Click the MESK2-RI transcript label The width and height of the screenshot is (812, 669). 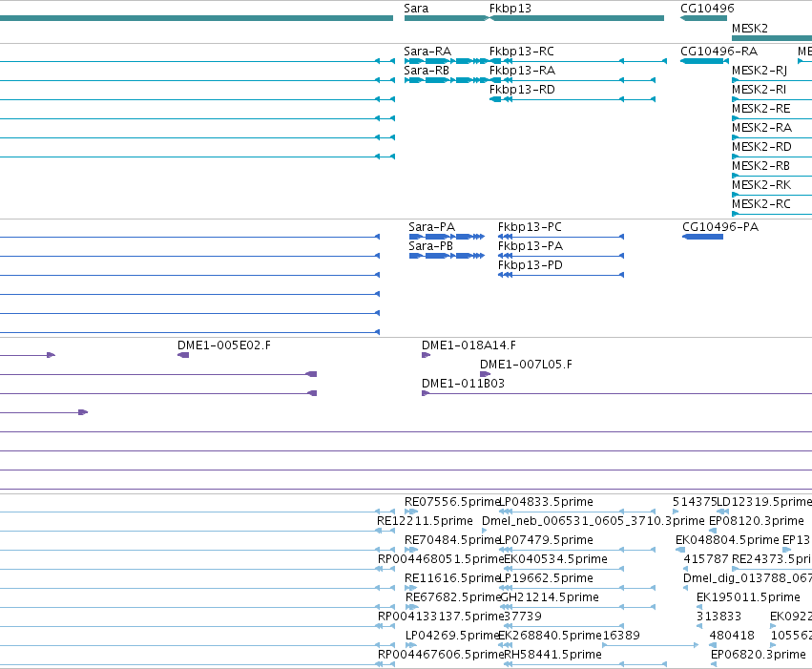click(x=759, y=90)
